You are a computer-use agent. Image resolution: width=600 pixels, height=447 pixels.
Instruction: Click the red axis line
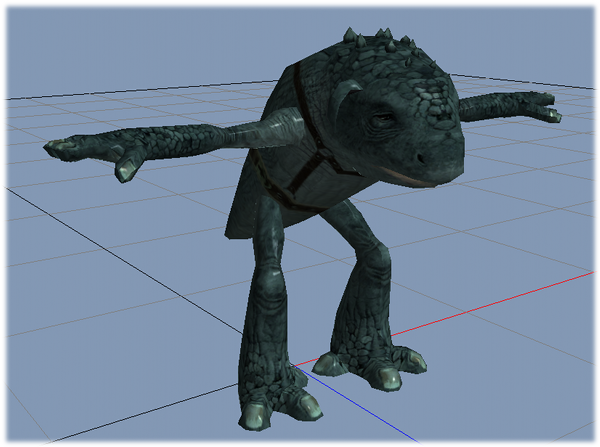coord(500,300)
